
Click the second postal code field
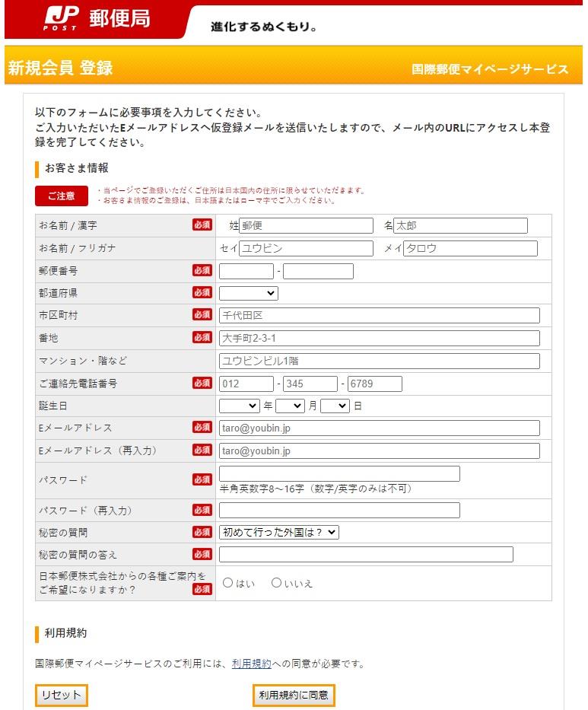coord(318,271)
